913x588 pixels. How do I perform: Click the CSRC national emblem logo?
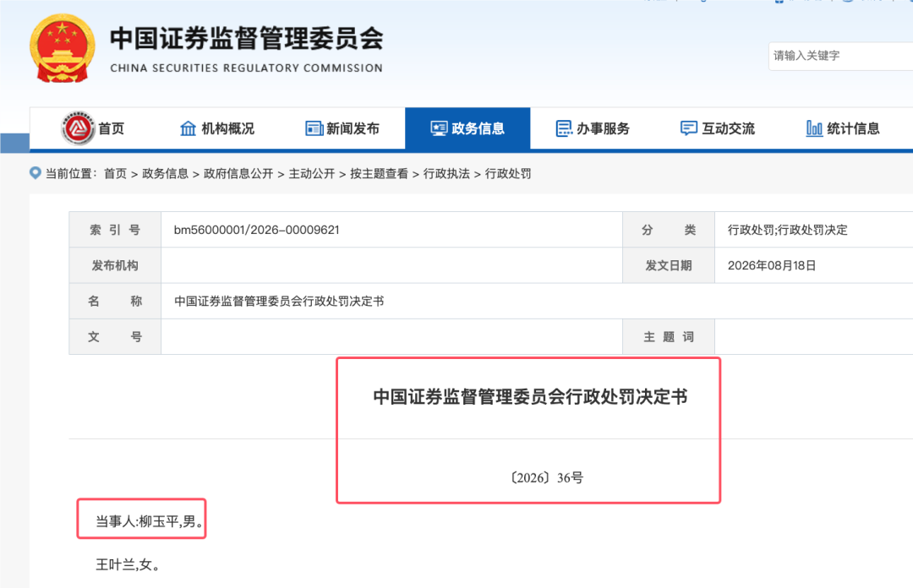pyautogui.click(x=63, y=48)
